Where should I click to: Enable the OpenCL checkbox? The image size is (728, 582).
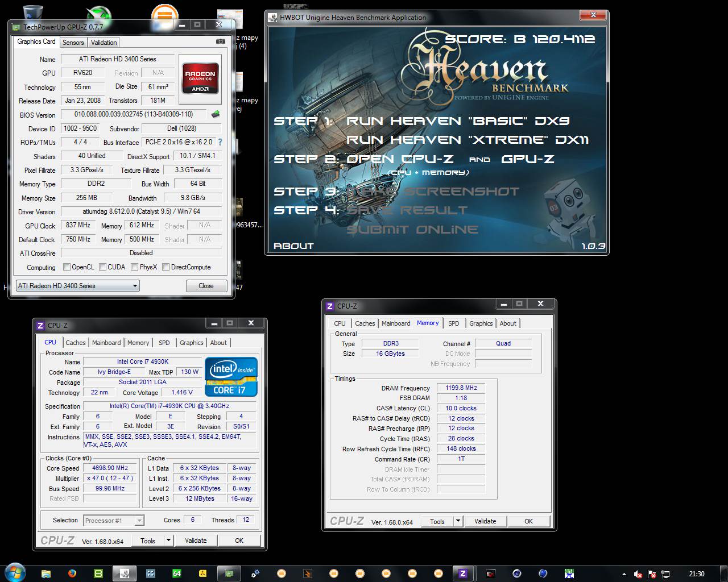point(67,267)
